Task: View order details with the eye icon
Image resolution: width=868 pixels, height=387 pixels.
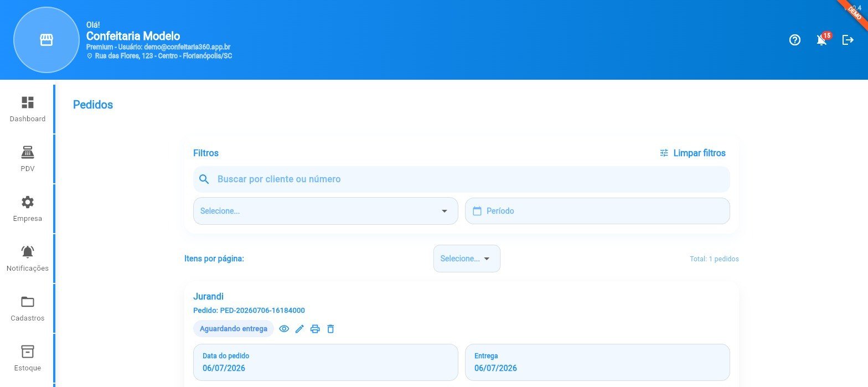Action: point(284,329)
